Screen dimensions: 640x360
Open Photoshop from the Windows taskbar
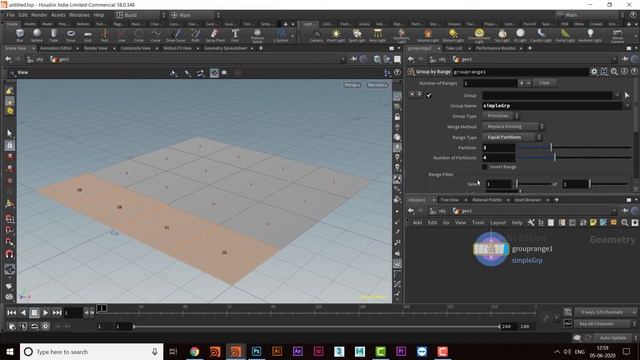pos(256,351)
